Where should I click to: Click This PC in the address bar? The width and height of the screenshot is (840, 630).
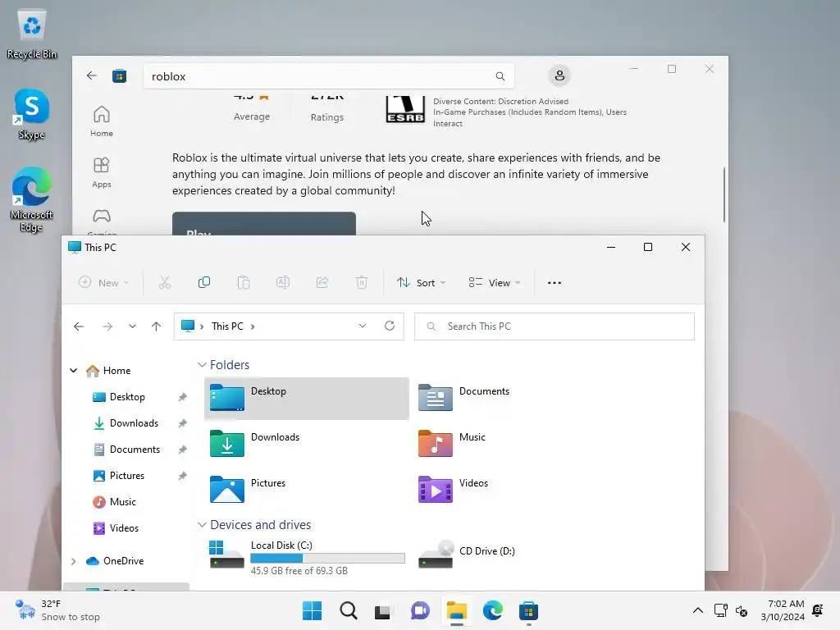coord(227,326)
